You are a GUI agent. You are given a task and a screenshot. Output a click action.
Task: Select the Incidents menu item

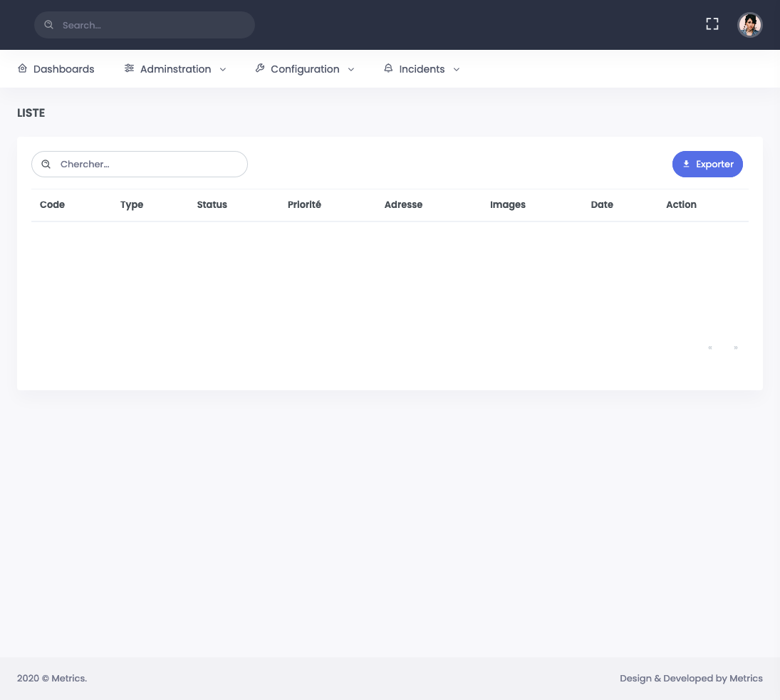[x=422, y=69]
